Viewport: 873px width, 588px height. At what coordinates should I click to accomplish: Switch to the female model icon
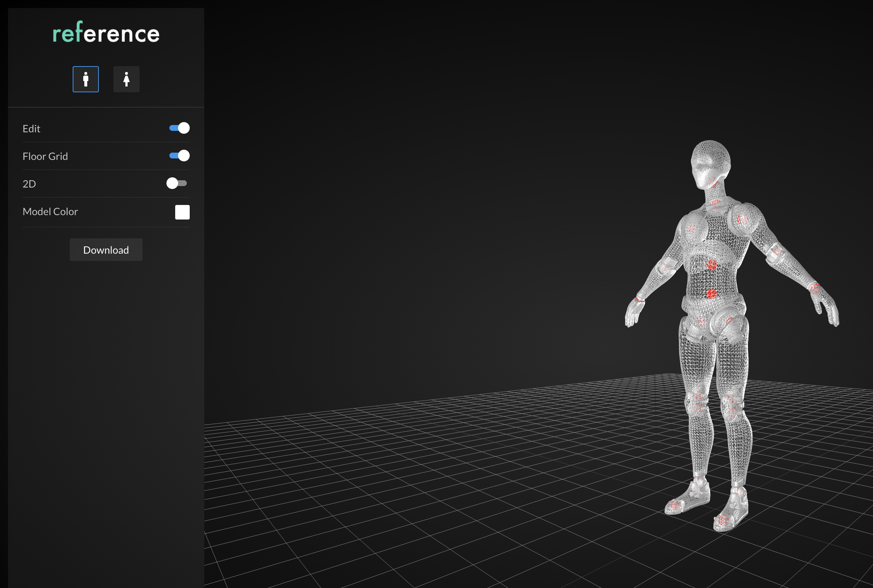tap(126, 79)
